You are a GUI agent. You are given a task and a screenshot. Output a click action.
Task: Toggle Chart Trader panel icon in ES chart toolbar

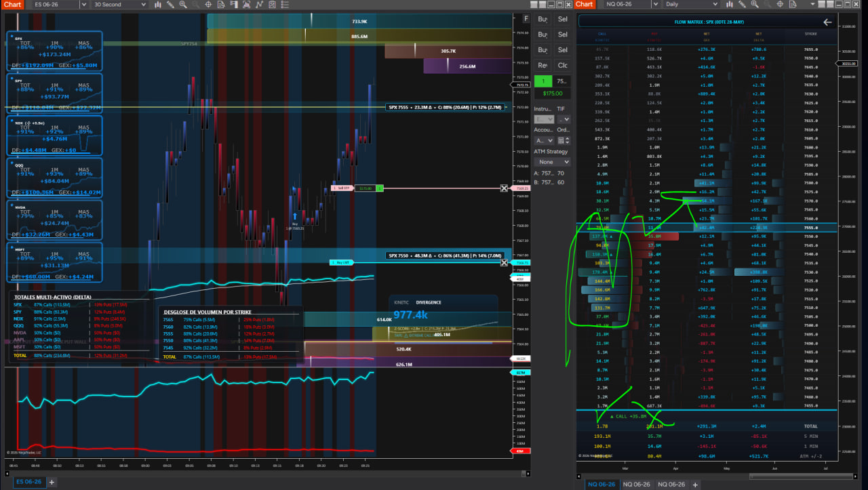click(x=234, y=5)
